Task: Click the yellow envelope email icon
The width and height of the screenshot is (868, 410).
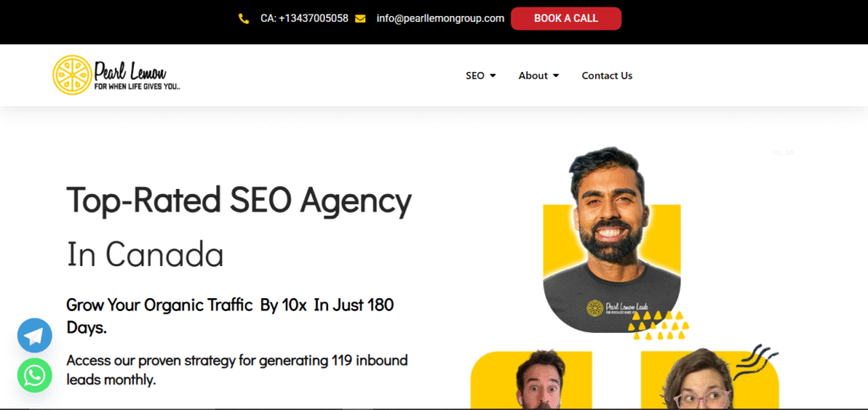Action: 360,19
